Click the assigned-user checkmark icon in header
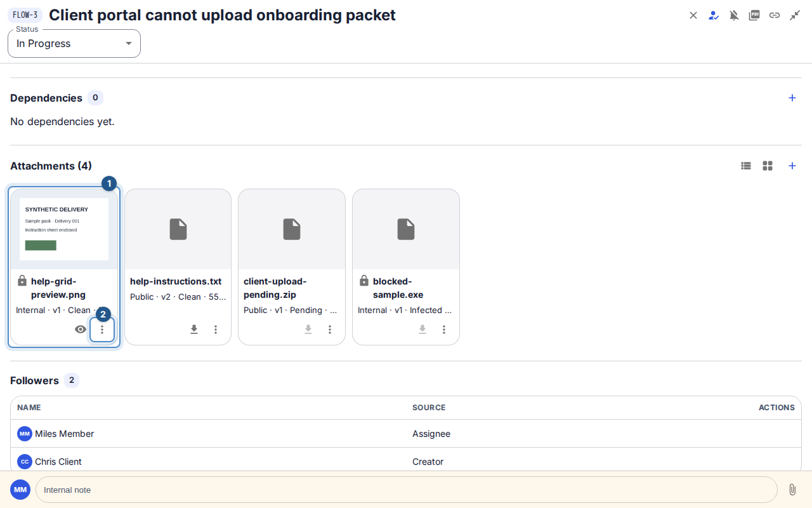The image size is (812, 508). click(714, 15)
